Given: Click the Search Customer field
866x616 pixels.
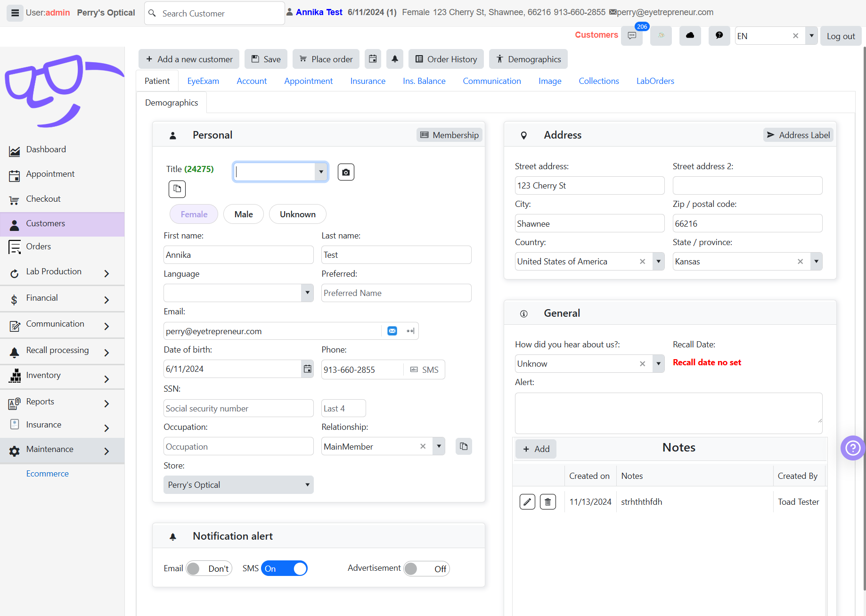Looking at the screenshot, I should coord(214,13).
